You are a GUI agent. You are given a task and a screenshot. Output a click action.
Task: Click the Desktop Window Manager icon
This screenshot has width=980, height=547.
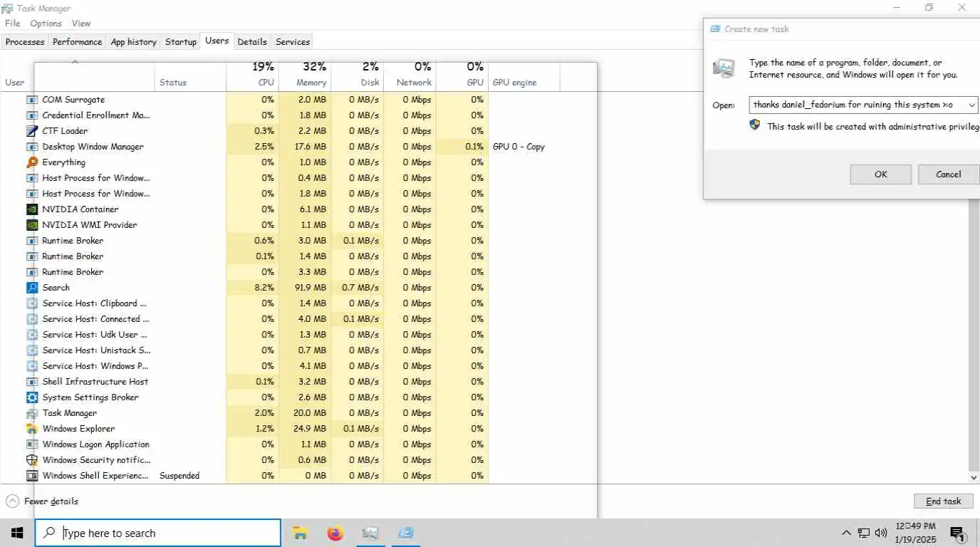coord(32,147)
